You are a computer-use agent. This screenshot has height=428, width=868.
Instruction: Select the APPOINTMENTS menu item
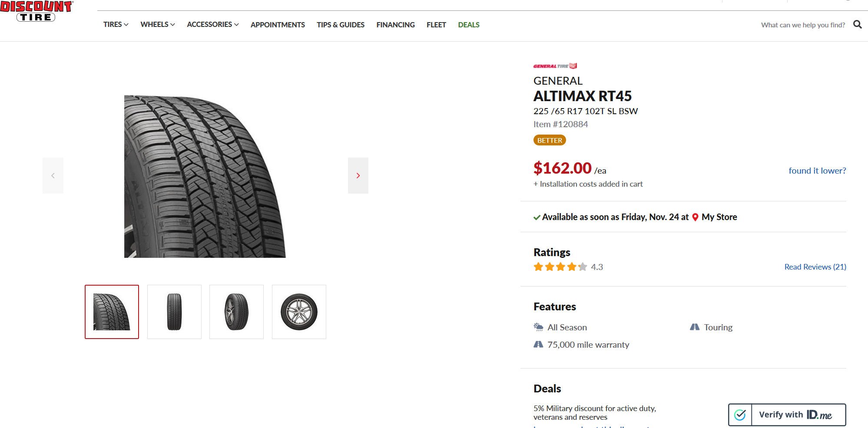[278, 25]
